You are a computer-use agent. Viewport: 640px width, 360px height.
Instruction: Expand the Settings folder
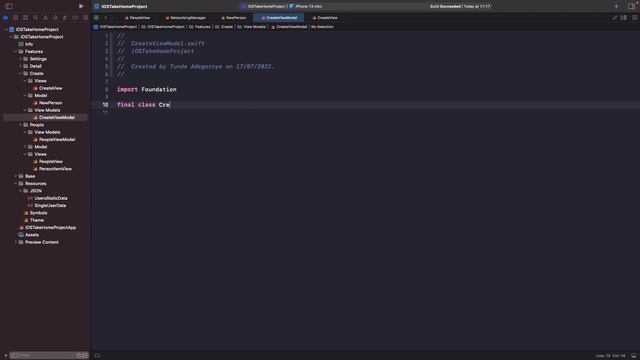[x=21, y=59]
